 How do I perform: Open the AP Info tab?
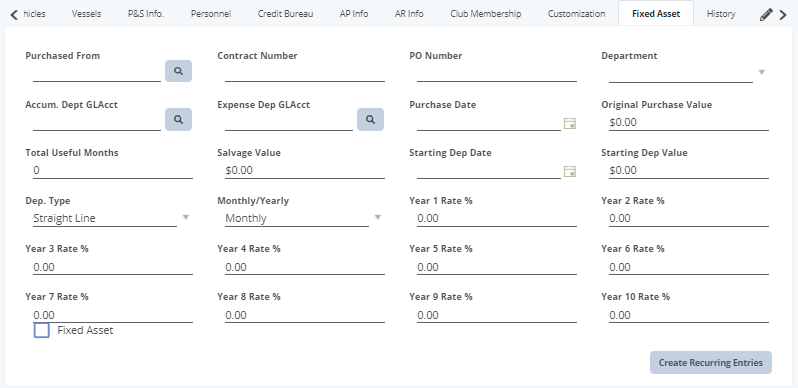(x=354, y=14)
